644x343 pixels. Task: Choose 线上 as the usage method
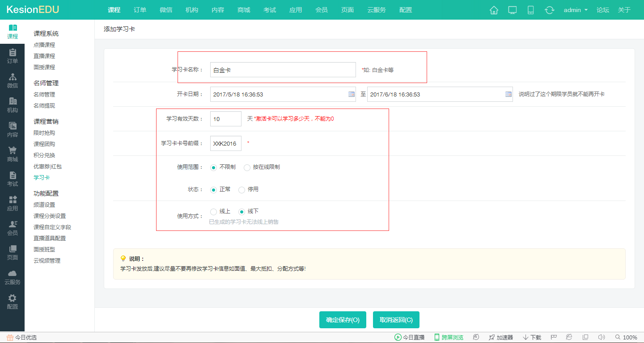click(x=213, y=211)
